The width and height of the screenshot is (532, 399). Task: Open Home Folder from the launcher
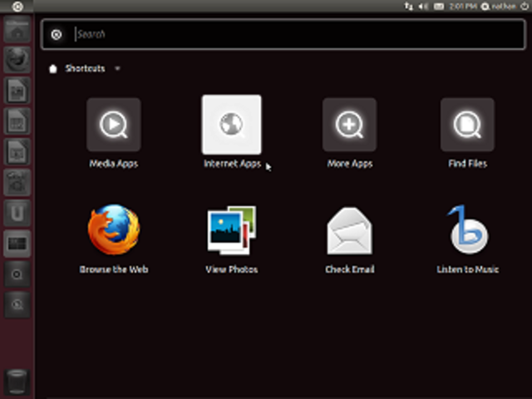point(17,30)
